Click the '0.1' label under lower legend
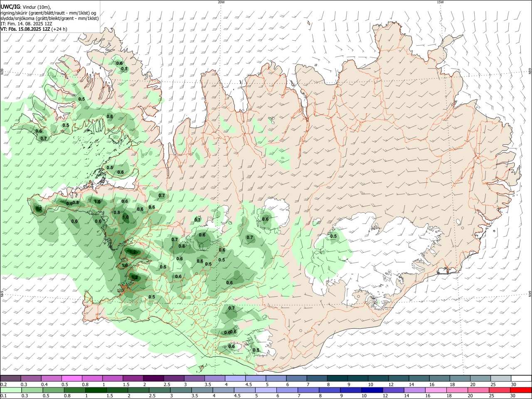Image resolution: width=532 pixels, height=399 pixels. point(3,396)
